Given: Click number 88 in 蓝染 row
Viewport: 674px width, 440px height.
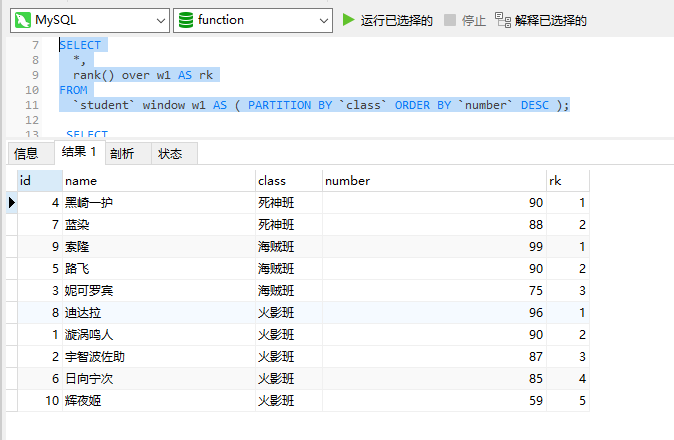Looking at the screenshot, I should click(434, 224).
